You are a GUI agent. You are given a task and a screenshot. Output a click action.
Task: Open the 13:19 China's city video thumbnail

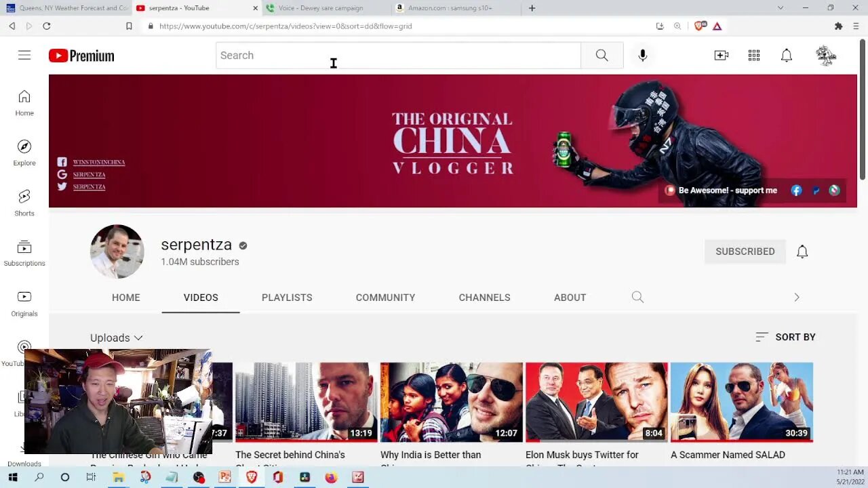306,402
